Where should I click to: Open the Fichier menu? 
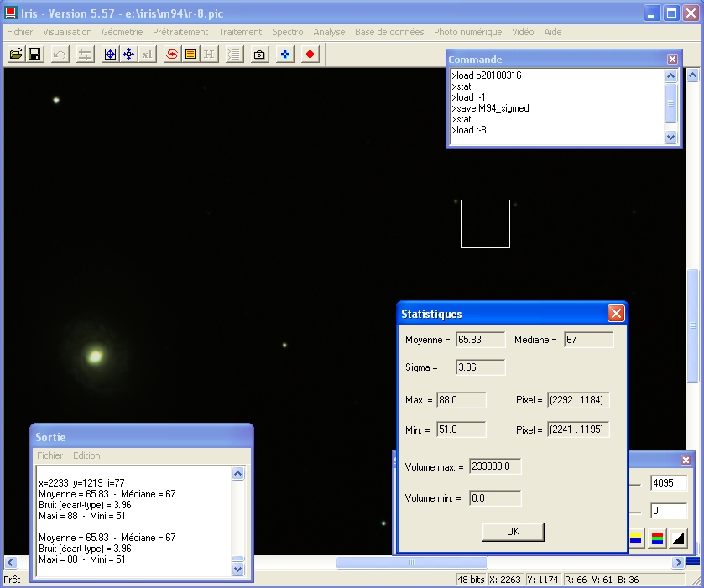pyautogui.click(x=19, y=32)
